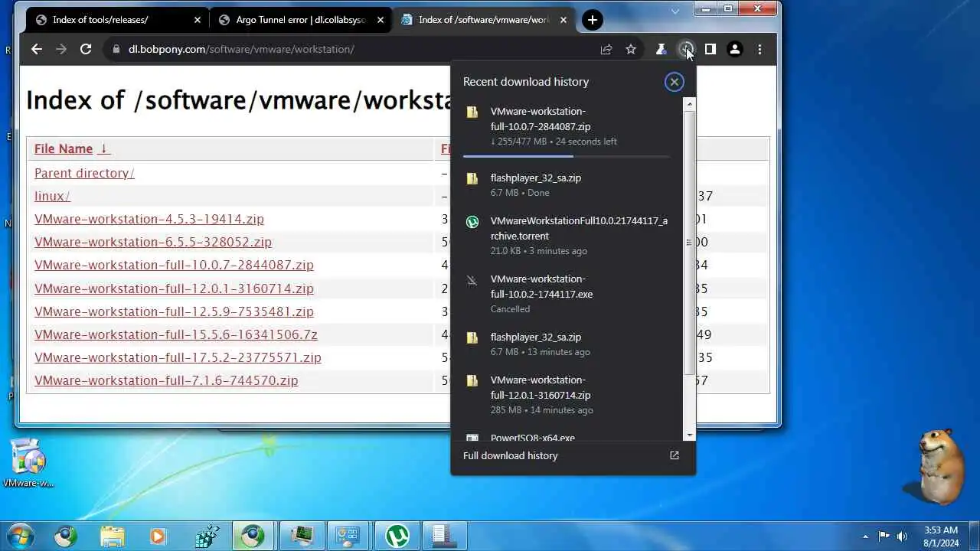The image size is (980, 551).
Task: Open VMware-workstation-full-12.0.1 download in history
Action: [567, 395]
